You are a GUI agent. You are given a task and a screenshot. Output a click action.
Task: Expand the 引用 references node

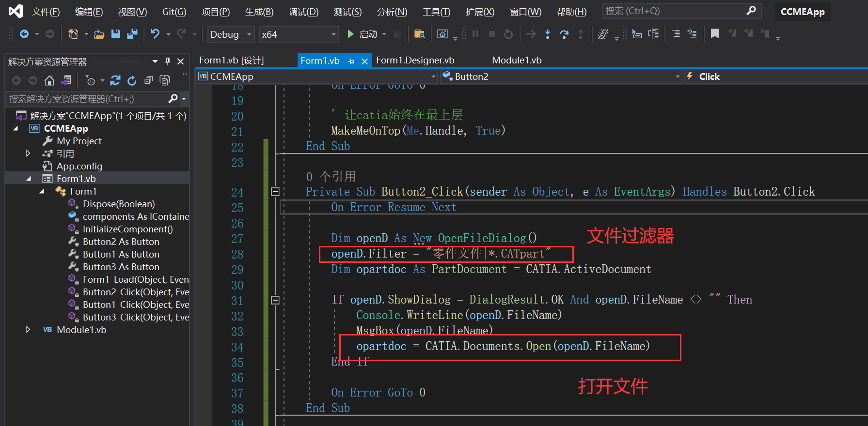[28, 153]
